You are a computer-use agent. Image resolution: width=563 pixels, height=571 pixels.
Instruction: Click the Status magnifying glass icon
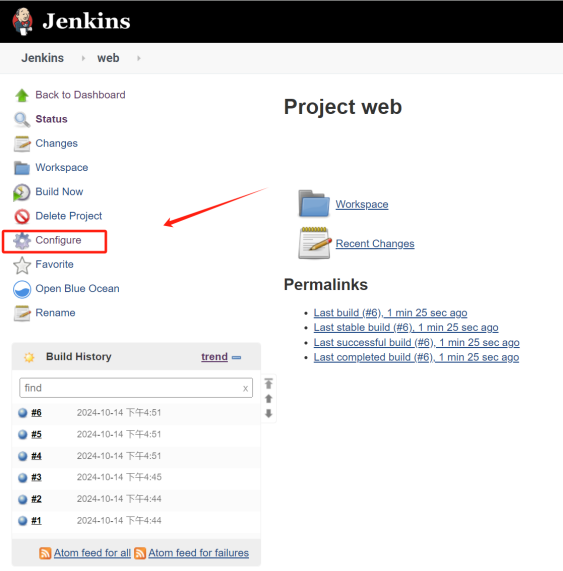tap(22, 119)
